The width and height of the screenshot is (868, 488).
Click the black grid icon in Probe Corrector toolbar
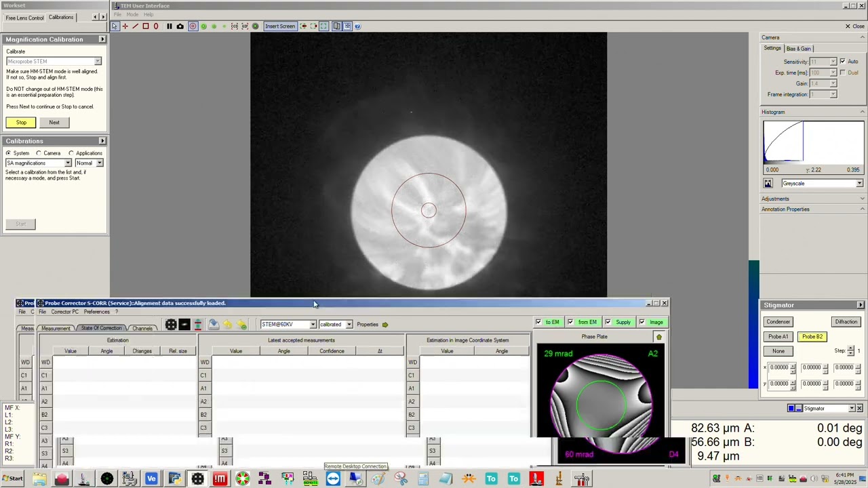tap(171, 325)
